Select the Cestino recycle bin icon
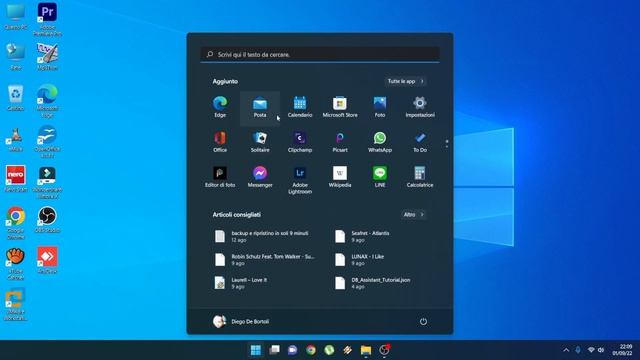640x360 pixels. 16,98
